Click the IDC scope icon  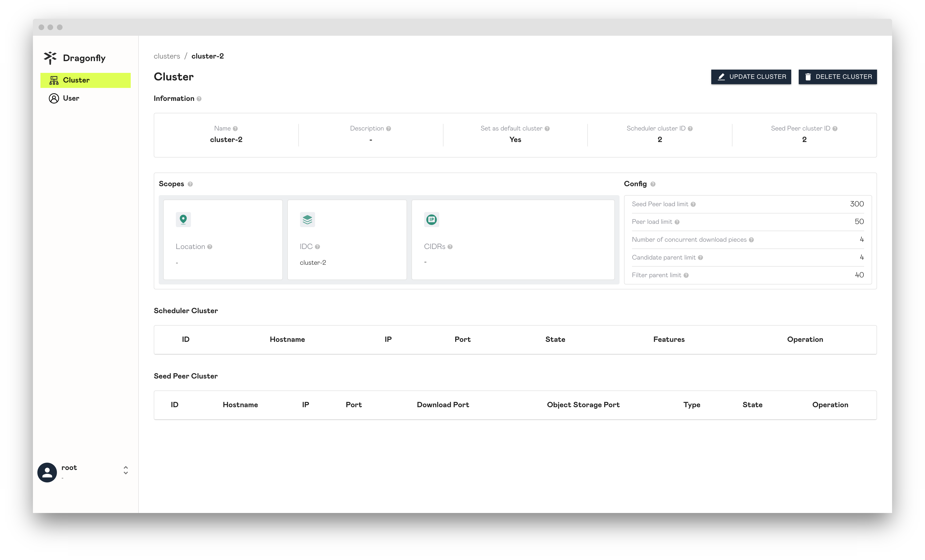[308, 219]
